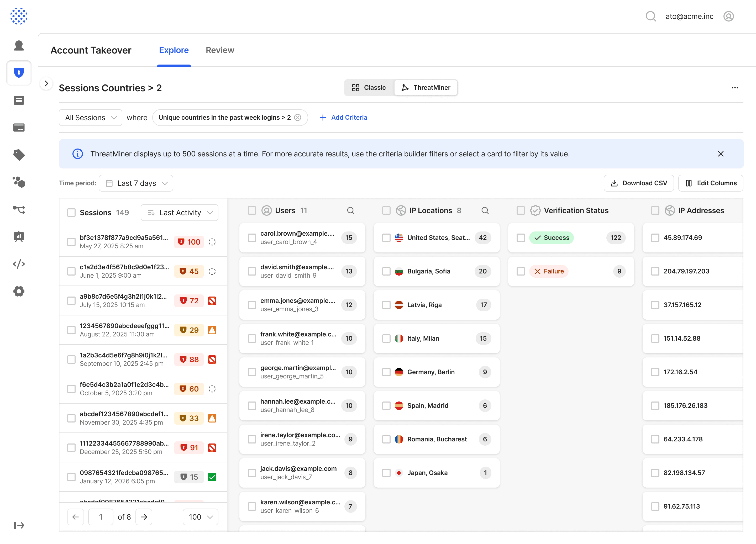This screenshot has height=544, width=756.
Task: Click Download CSV button
Action: [639, 183]
